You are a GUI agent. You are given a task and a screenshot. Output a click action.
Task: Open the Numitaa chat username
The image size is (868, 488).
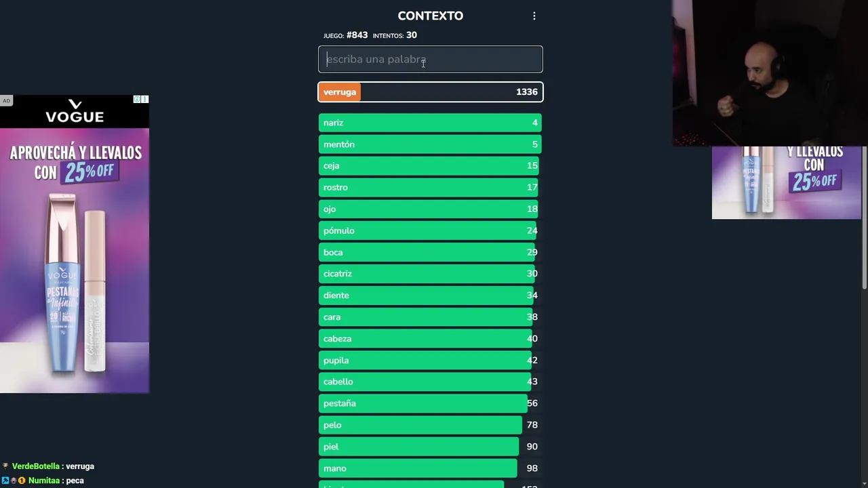44,481
